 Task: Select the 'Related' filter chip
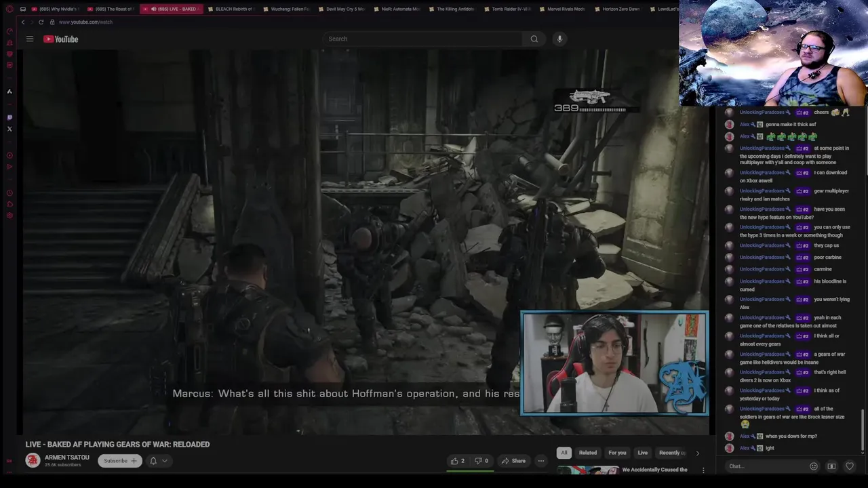click(588, 453)
